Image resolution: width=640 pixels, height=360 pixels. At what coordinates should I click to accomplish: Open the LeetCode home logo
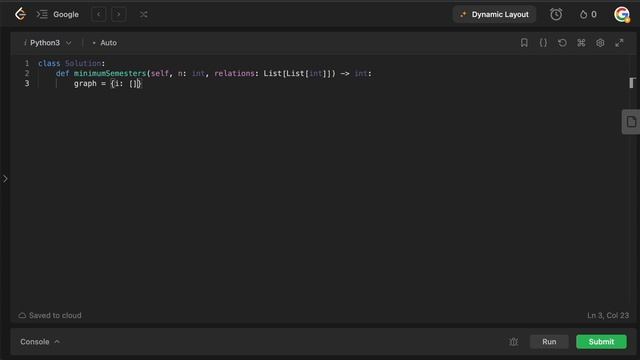(20, 14)
